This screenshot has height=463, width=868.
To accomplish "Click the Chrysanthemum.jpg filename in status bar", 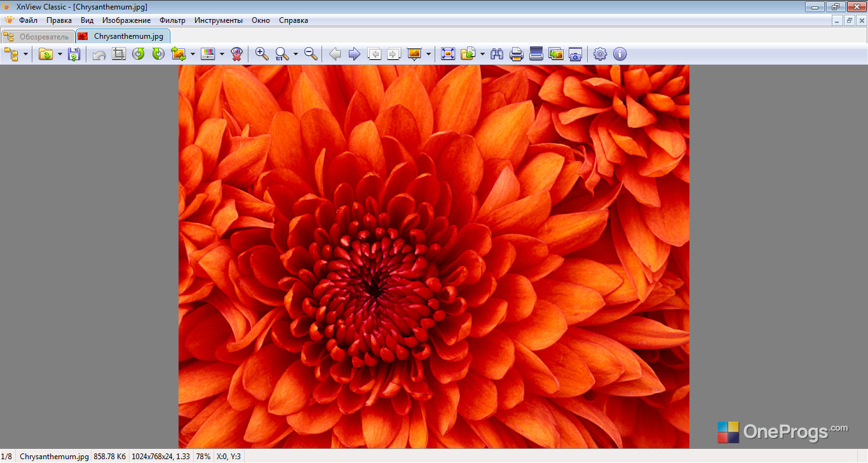I will 54,457.
